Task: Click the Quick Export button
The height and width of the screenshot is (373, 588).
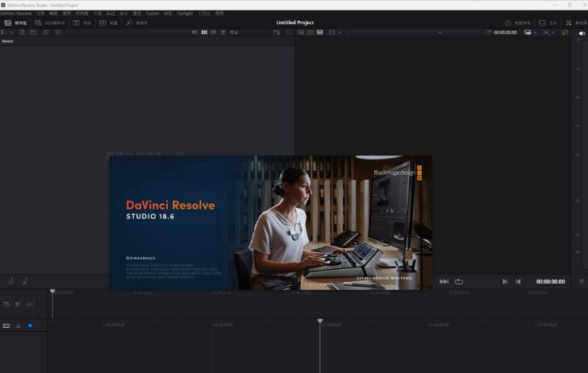Action: (x=518, y=23)
